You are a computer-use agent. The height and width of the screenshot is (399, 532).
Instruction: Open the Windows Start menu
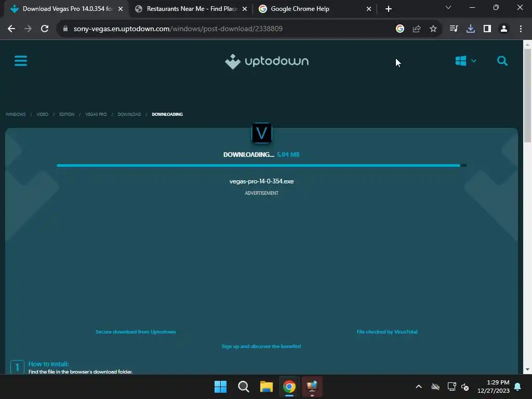(220, 387)
